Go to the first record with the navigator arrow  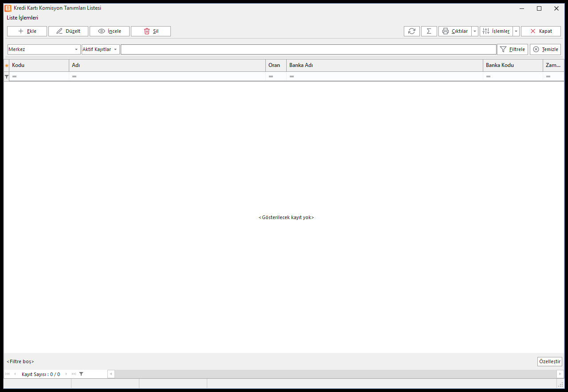point(7,374)
